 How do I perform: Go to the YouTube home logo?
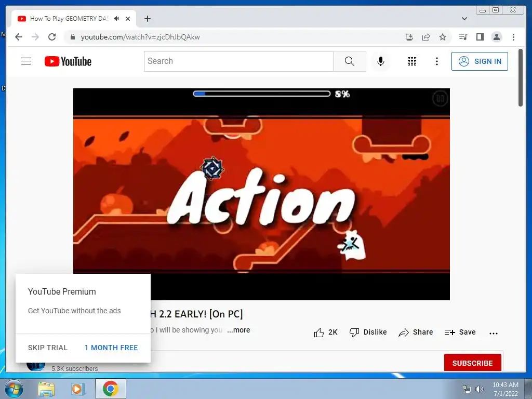pos(68,61)
